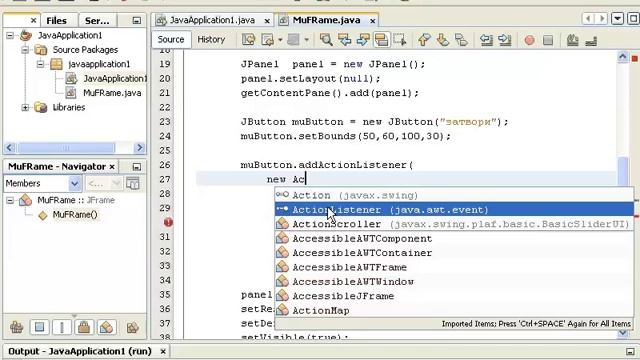Choose AccessibleJFrame completion item
Image resolution: width=640 pixels, height=360 pixels.
454,296
